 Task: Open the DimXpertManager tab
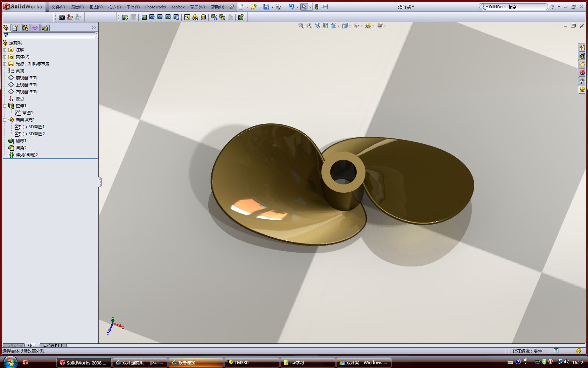pos(35,28)
